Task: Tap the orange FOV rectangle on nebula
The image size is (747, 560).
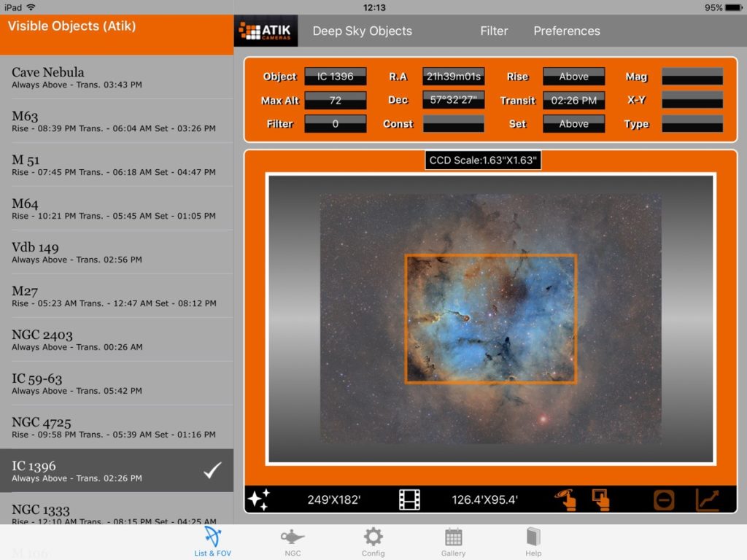Action: (491, 319)
